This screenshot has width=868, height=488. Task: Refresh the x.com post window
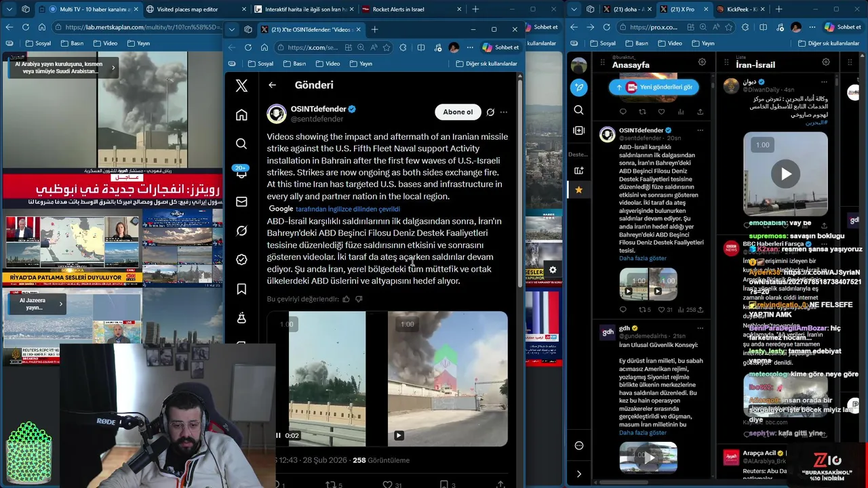[x=248, y=47]
